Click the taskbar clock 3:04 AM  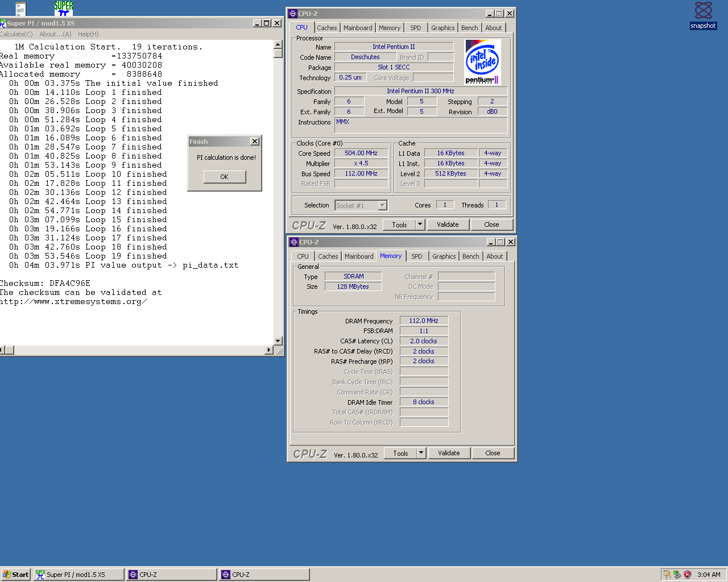[x=709, y=575]
